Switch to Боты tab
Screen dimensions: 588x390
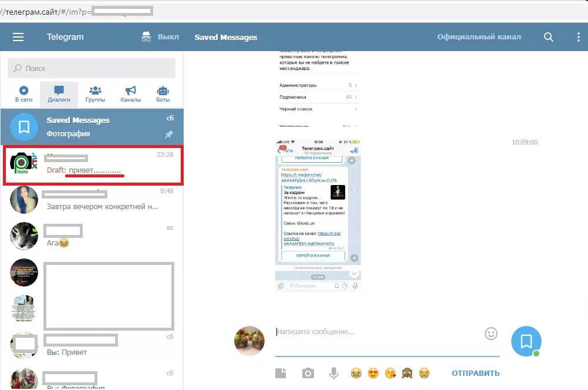click(163, 94)
